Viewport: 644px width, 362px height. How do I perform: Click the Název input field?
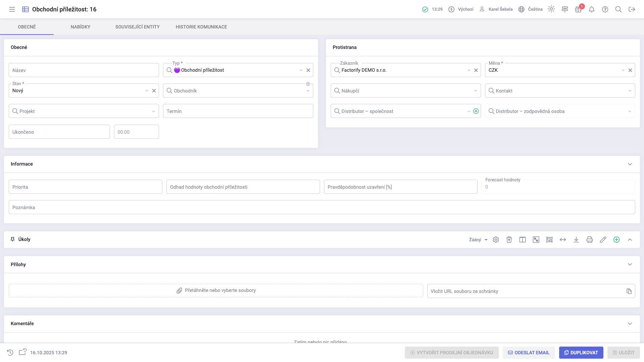84,70
